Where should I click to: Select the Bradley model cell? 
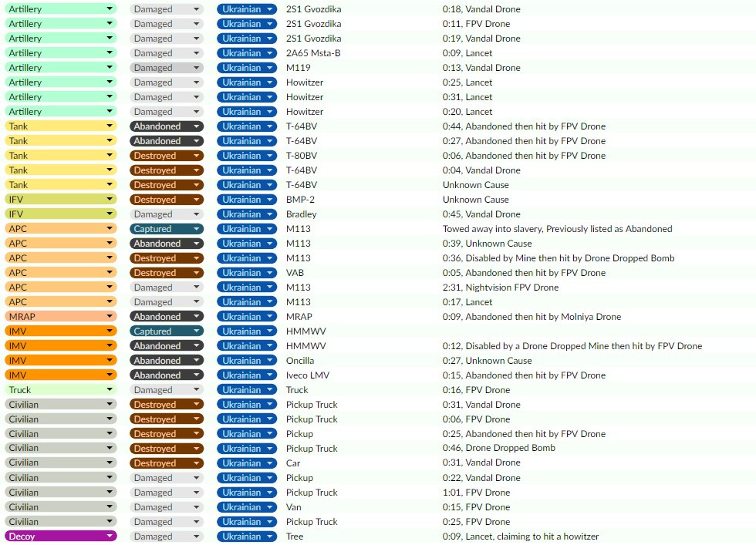302,214
